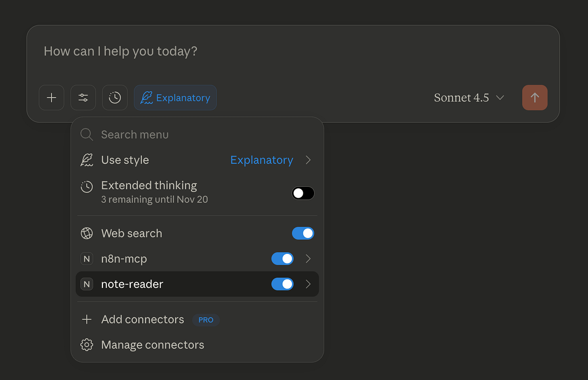Expand the n8n-mcp chevron

(x=308, y=259)
